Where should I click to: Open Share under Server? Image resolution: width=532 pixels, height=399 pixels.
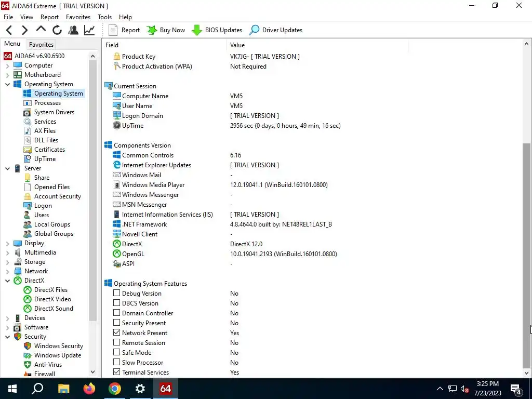click(x=42, y=178)
